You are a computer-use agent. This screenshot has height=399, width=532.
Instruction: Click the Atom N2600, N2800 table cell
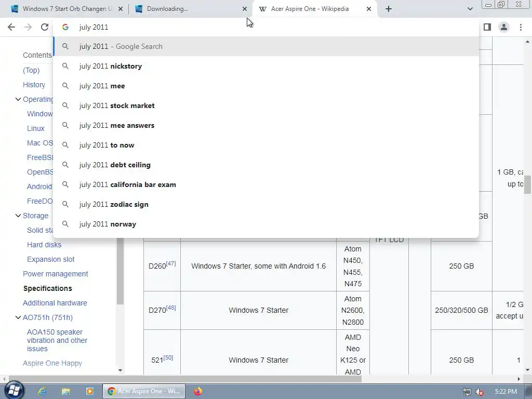pyautogui.click(x=353, y=311)
